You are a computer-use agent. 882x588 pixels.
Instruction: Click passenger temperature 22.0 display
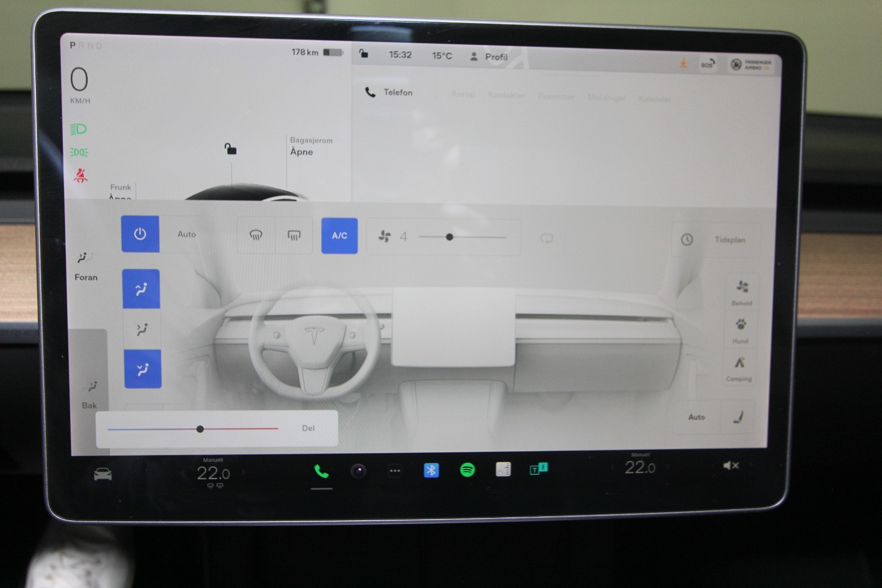pyautogui.click(x=640, y=467)
